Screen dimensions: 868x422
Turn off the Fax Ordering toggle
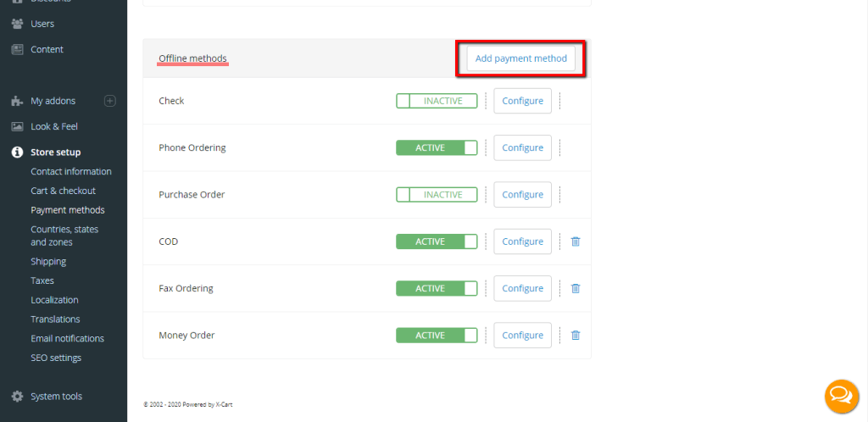[x=437, y=289]
